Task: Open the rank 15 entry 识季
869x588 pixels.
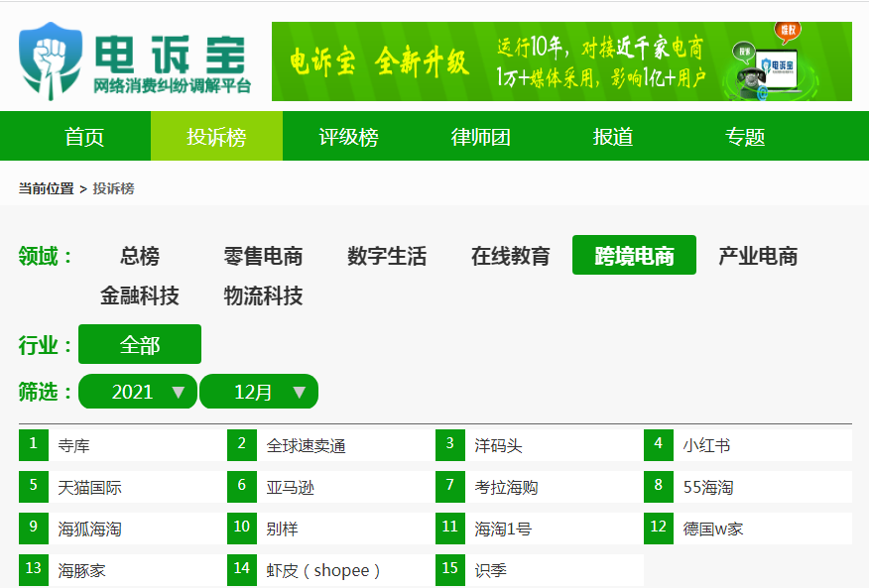Action: pos(540,570)
